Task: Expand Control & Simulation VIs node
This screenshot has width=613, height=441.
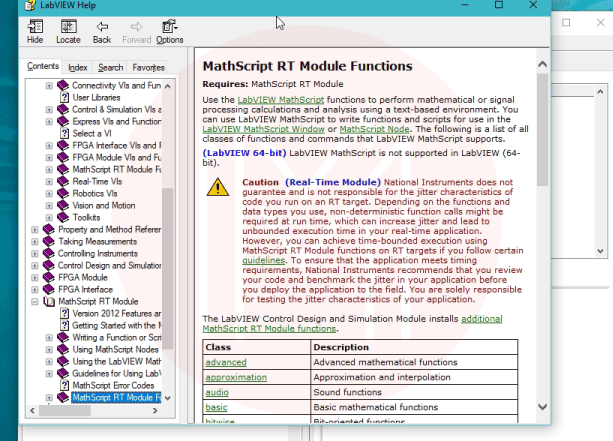Action: tap(49, 110)
